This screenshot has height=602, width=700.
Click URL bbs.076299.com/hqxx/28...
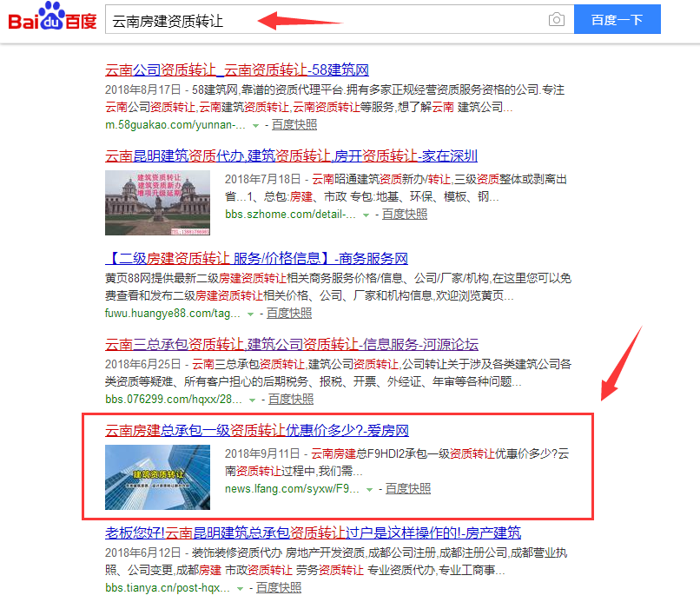(x=174, y=400)
